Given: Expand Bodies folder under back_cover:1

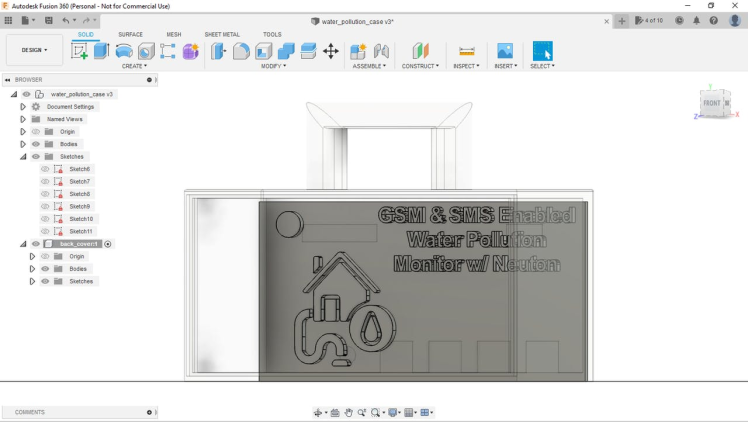Looking at the screenshot, I should click(x=32, y=269).
